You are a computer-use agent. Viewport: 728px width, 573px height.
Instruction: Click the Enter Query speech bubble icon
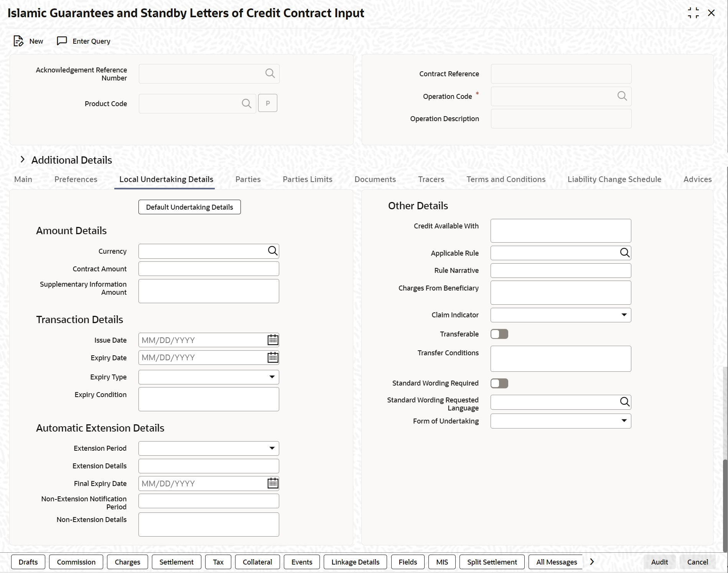coord(62,41)
